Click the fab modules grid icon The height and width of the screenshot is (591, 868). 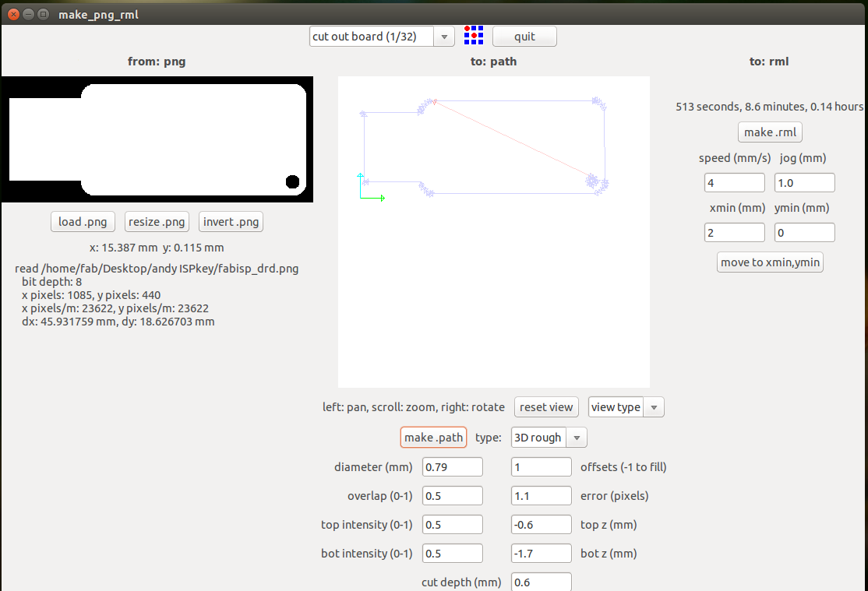(474, 36)
